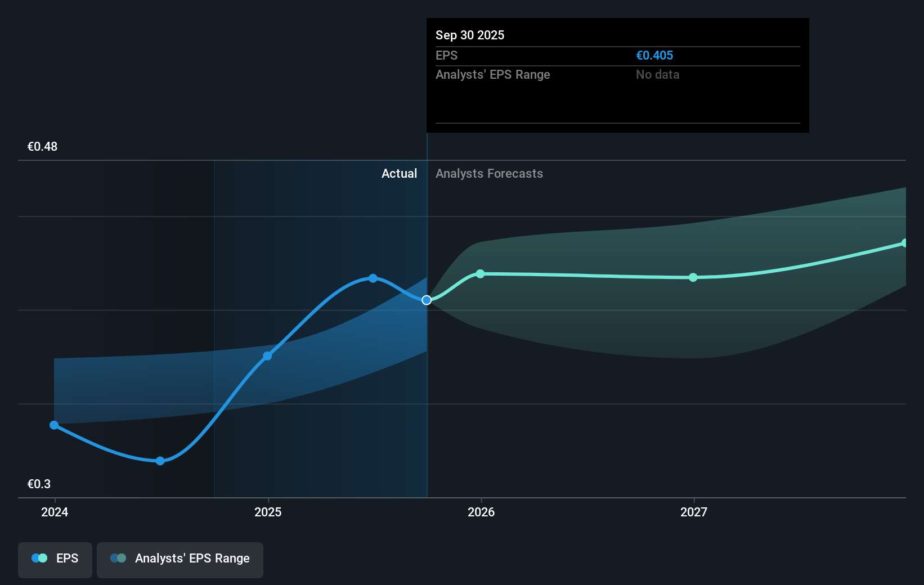
Task: Select the final forecast point at chart's right edge
Action: tap(905, 243)
